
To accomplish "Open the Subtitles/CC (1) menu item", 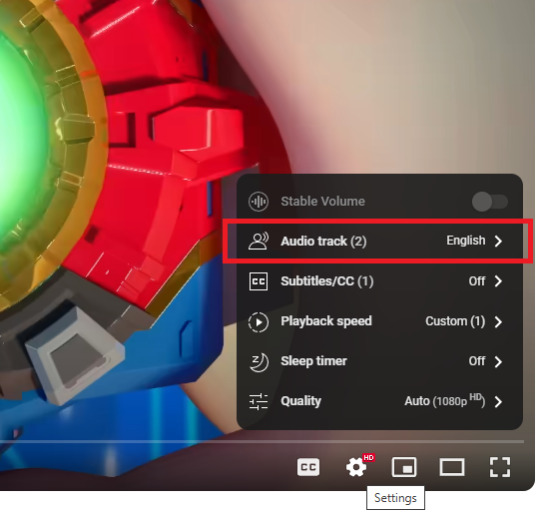I will click(380, 281).
